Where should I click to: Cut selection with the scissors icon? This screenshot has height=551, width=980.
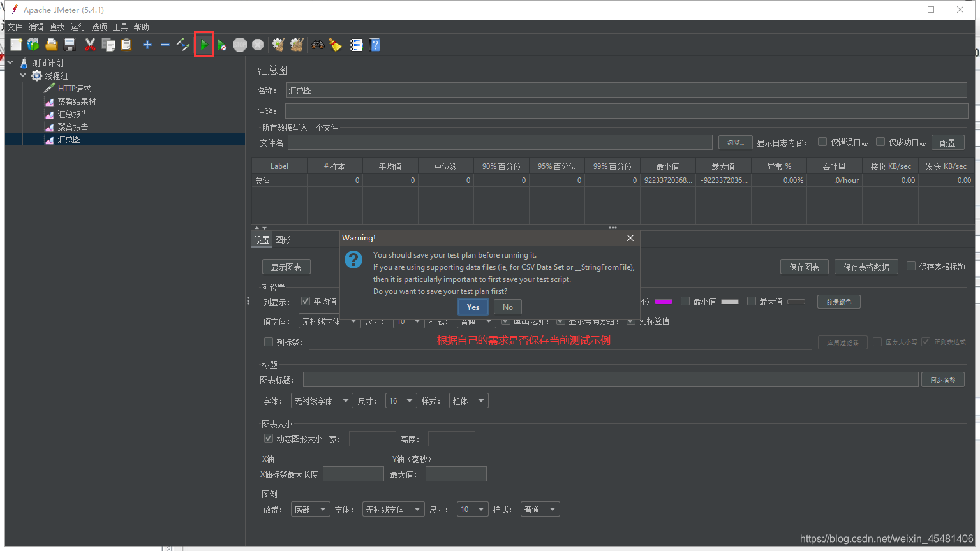coord(90,45)
